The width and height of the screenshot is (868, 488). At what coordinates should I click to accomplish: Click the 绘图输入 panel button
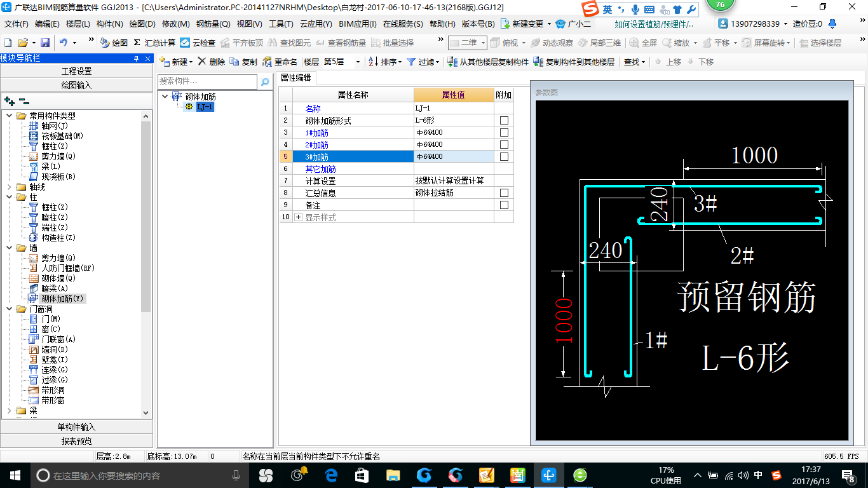(76, 85)
